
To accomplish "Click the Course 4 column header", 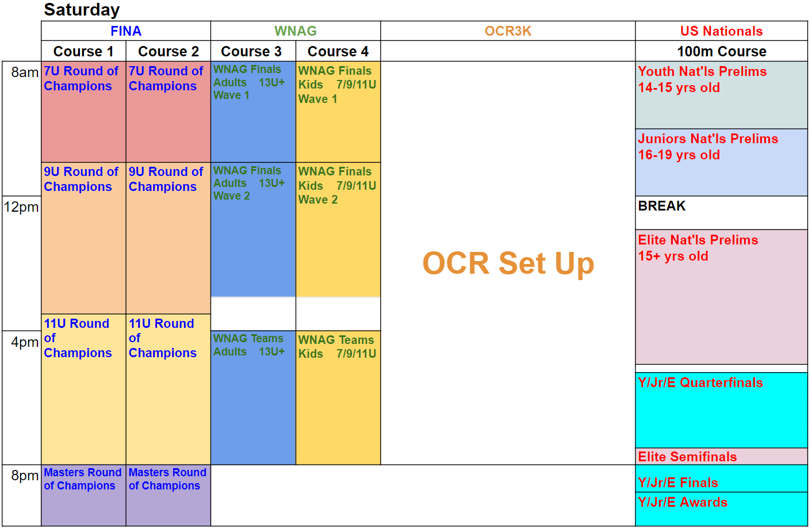I will [338, 51].
